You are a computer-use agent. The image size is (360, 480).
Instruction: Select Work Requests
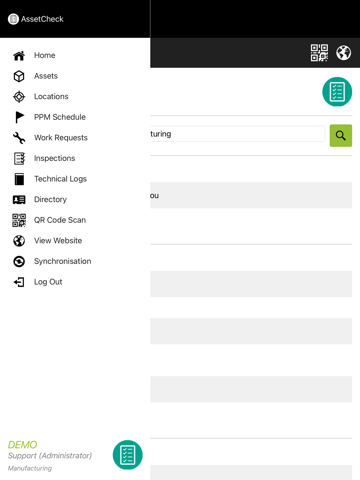click(x=61, y=138)
